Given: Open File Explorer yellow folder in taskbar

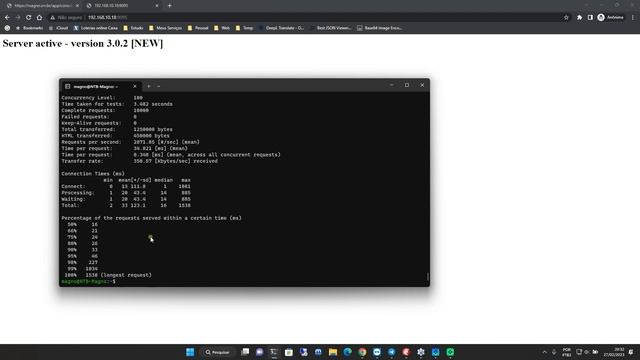Looking at the screenshot, I should (333, 352).
